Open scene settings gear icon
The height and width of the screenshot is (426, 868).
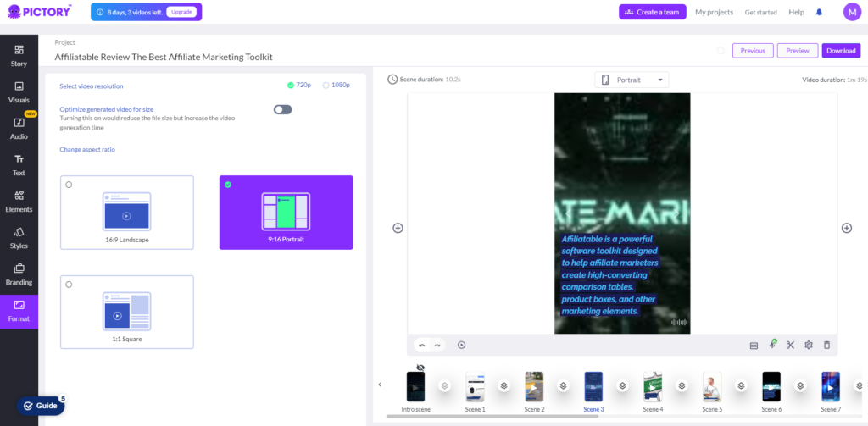click(x=808, y=345)
